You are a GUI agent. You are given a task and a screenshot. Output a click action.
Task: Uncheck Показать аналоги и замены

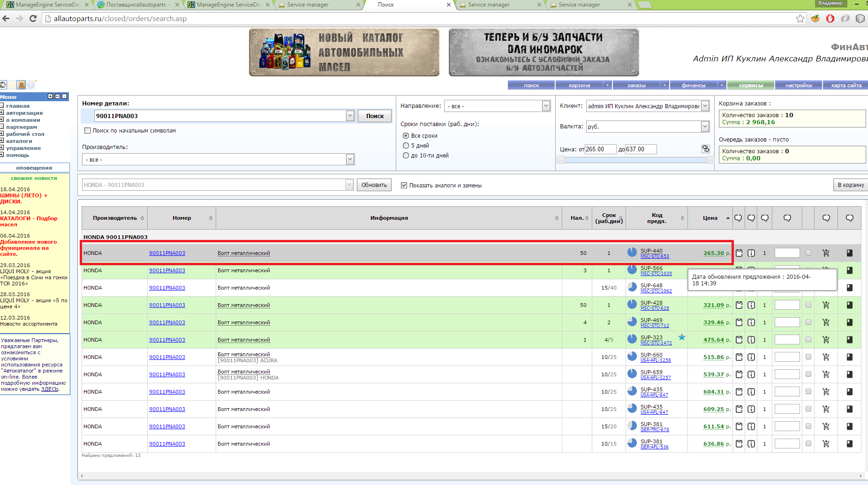[404, 186]
